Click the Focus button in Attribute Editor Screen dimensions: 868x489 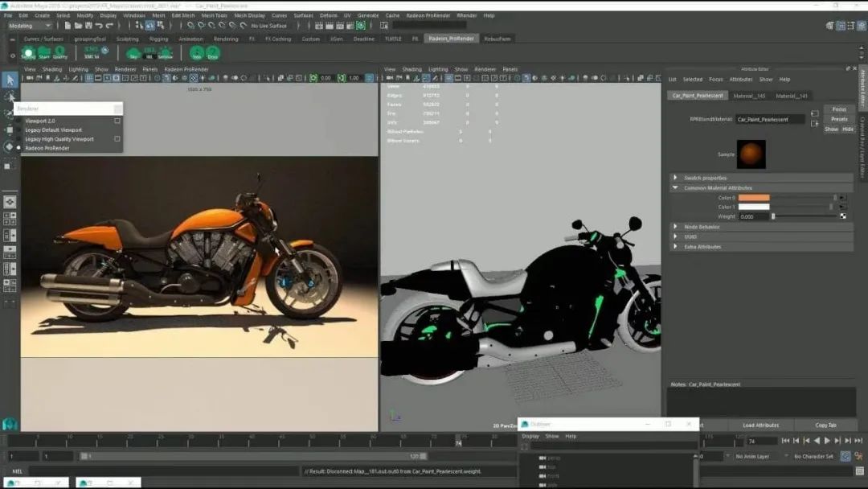(839, 109)
